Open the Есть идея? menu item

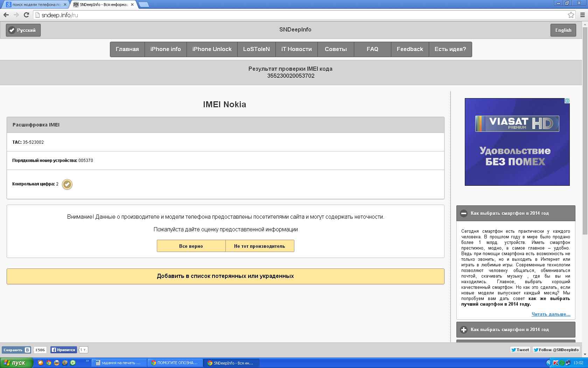pyautogui.click(x=450, y=49)
